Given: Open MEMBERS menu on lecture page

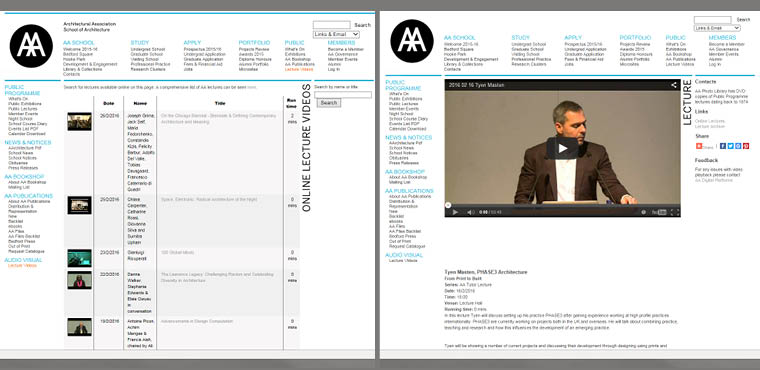Looking at the screenshot, I should point(723,38).
